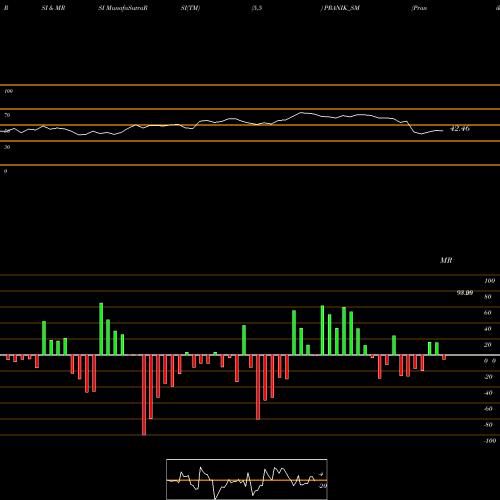Screen dimensions: 500x500
Task: Click the MR panel title
Action: [x=446, y=260]
